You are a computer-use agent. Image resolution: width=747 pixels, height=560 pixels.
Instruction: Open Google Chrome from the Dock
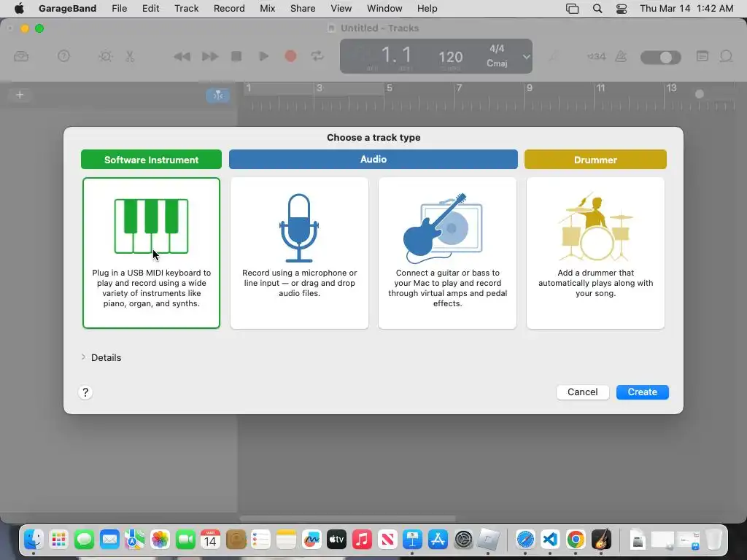(576, 540)
